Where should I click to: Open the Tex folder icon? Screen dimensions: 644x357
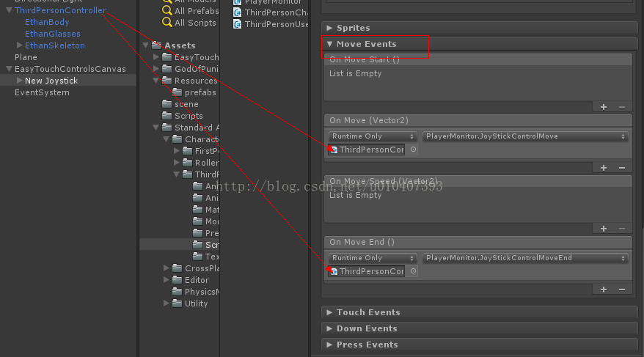coord(197,257)
